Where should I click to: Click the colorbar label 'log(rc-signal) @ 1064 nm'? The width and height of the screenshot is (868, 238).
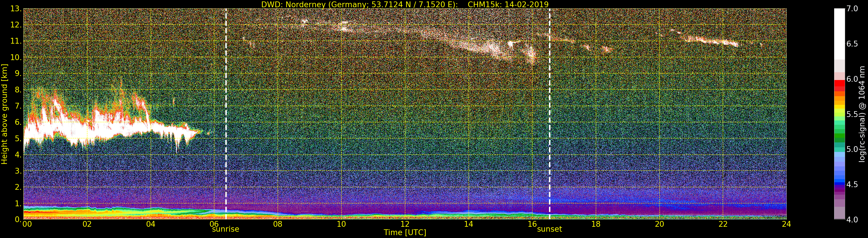tap(862, 114)
